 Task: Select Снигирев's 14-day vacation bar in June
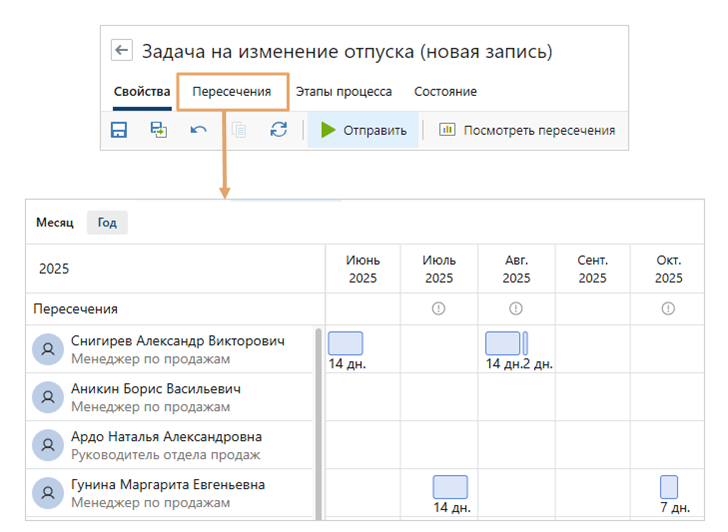[345, 343]
